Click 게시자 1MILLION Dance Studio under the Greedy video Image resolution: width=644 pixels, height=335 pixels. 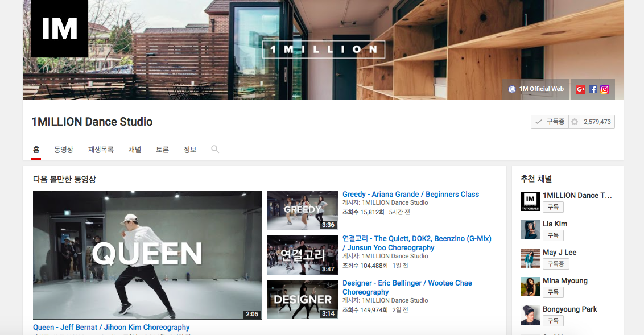(x=385, y=202)
